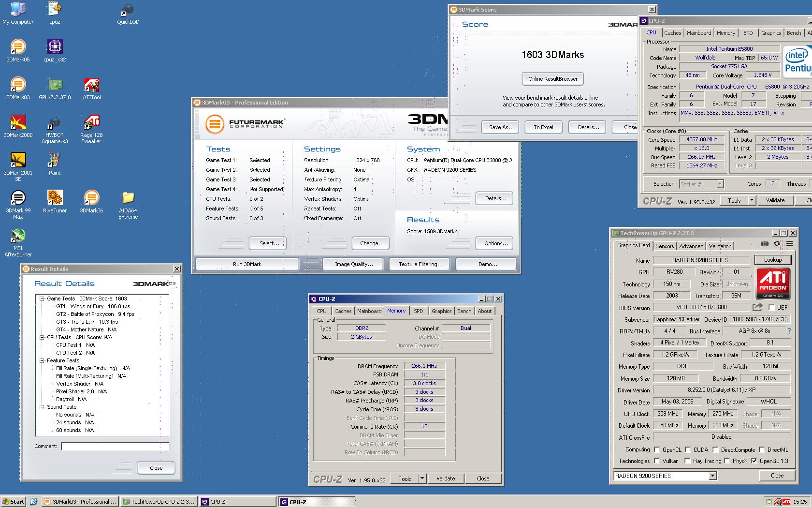Collapse the Game Tests tree node
The height and width of the screenshot is (508, 812).
point(42,299)
